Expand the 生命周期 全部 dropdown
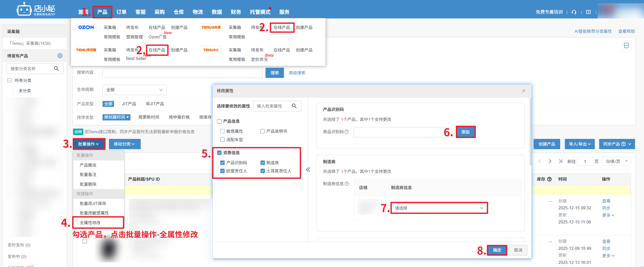Viewport: 644px width, 267px height. click(134, 90)
